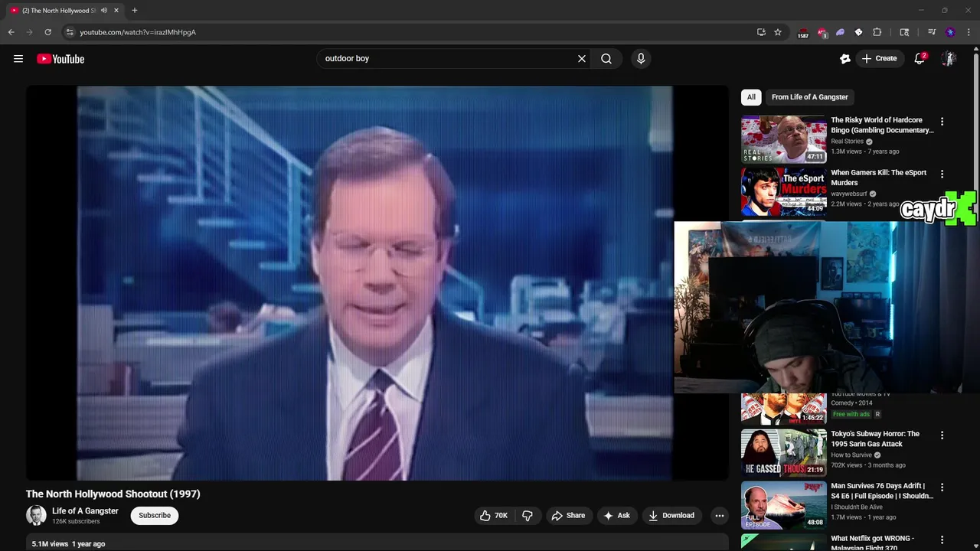The width and height of the screenshot is (980, 551).
Task: Open the extension showing 1587 badge
Action: pos(803,33)
